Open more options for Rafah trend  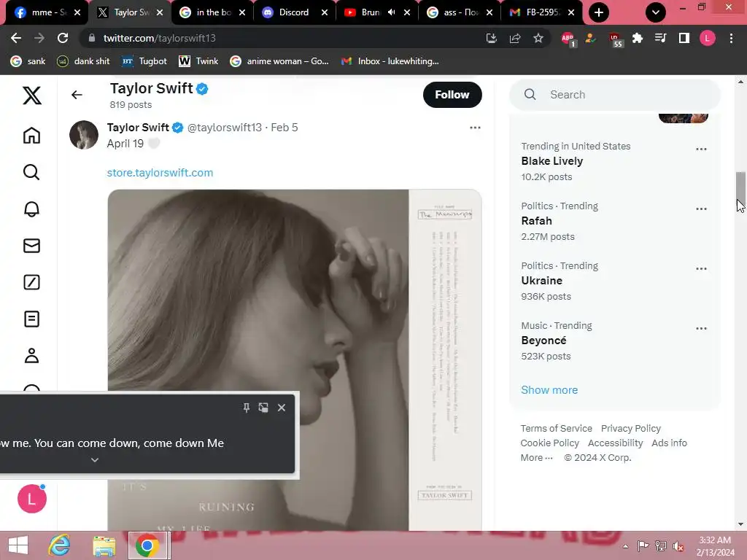point(701,209)
